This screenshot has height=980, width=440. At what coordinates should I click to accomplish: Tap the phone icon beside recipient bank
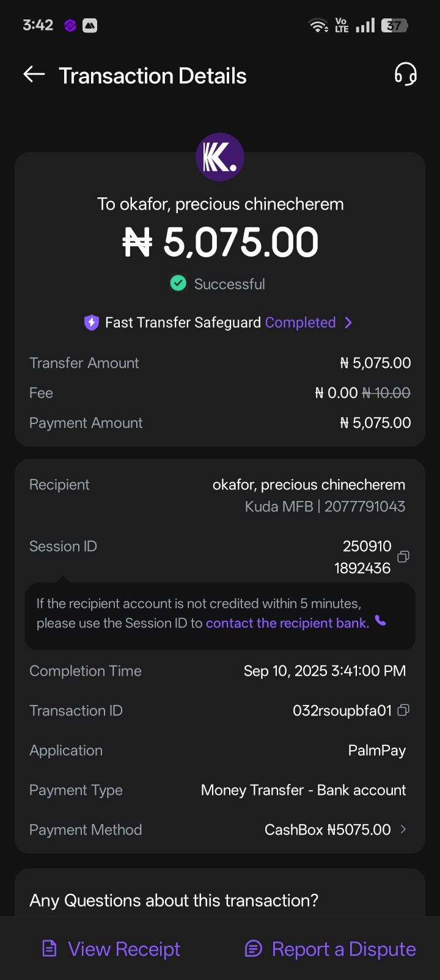pyautogui.click(x=381, y=621)
